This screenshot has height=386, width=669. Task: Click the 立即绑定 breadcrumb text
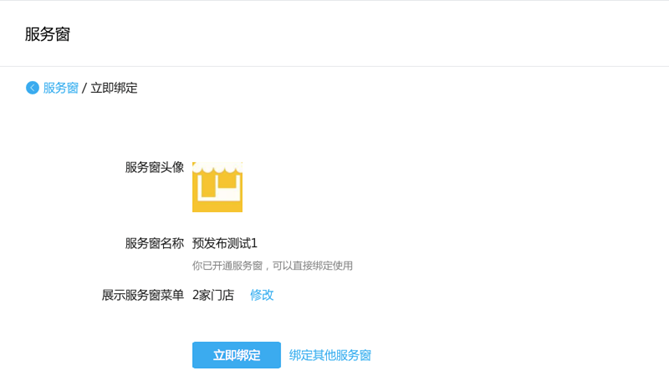click(x=114, y=88)
